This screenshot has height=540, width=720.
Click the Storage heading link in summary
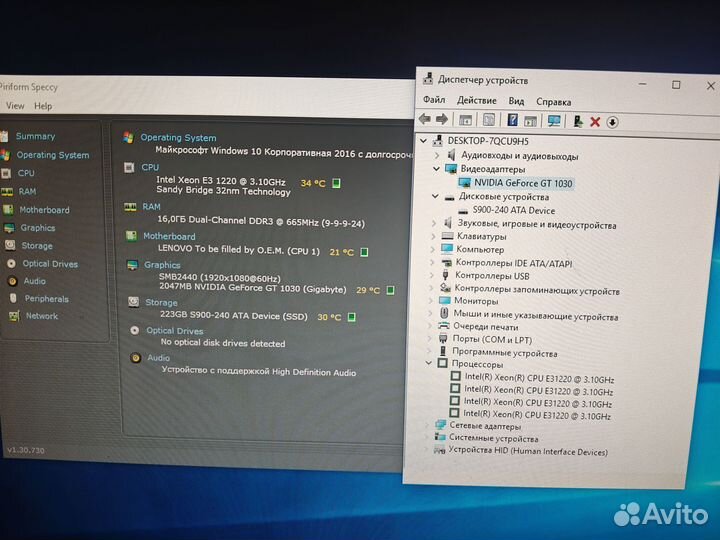[160, 302]
